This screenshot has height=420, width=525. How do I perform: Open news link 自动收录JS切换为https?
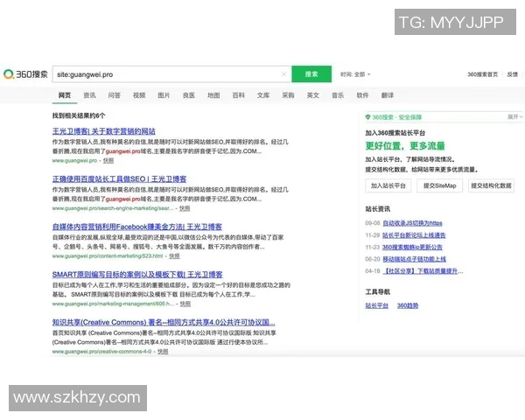coord(412,223)
